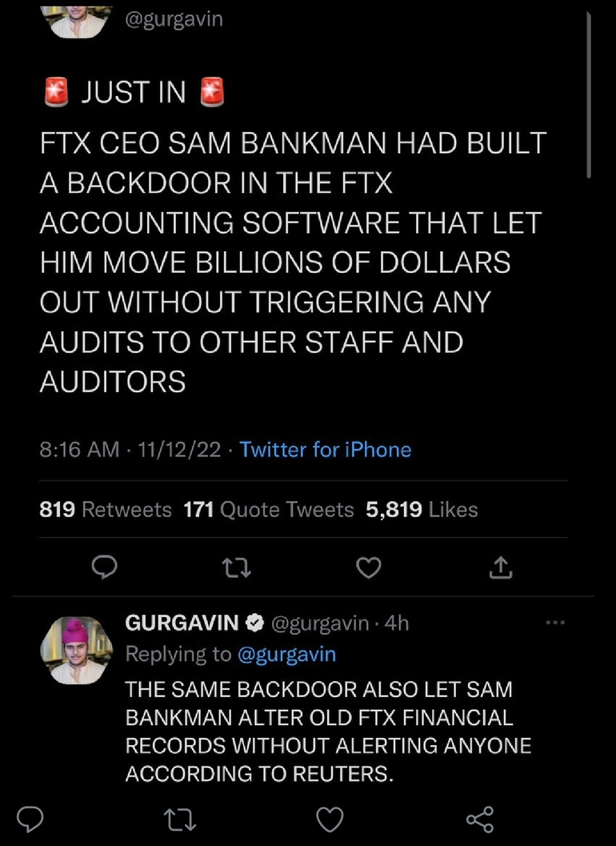Open Twitter for iPhone source link
The width and height of the screenshot is (616, 846).
pyautogui.click(x=325, y=450)
